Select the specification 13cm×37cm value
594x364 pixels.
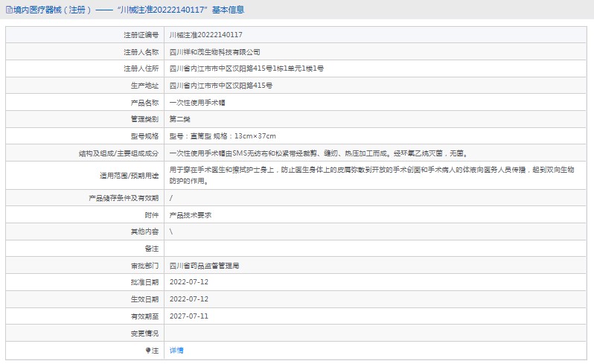tap(255, 136)
